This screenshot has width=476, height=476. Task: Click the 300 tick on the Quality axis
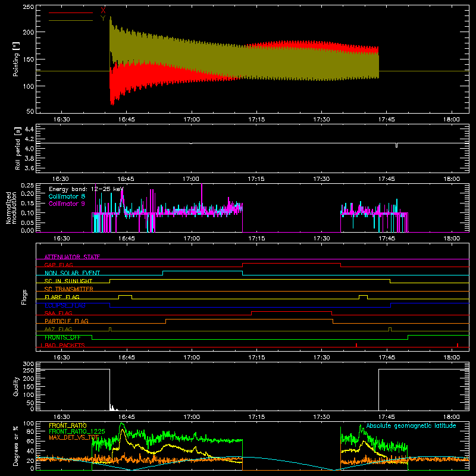(x=28, y=364)
